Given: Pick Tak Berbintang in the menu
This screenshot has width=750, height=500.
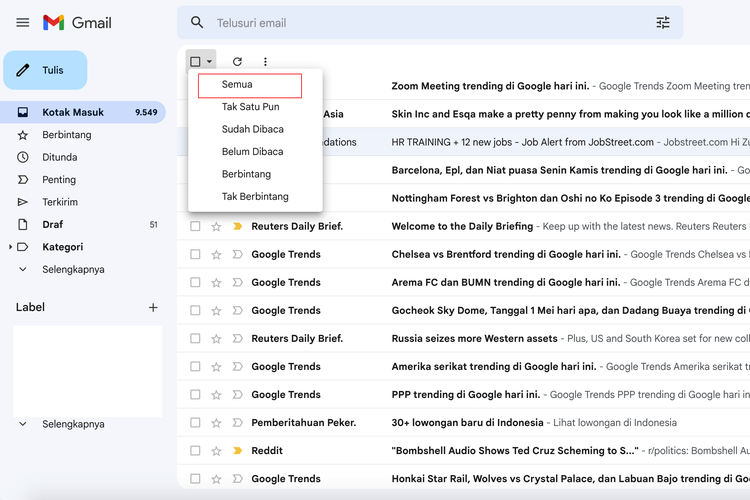Looking at the screenshot, I should pyautogui.click(x=255, y=197).
